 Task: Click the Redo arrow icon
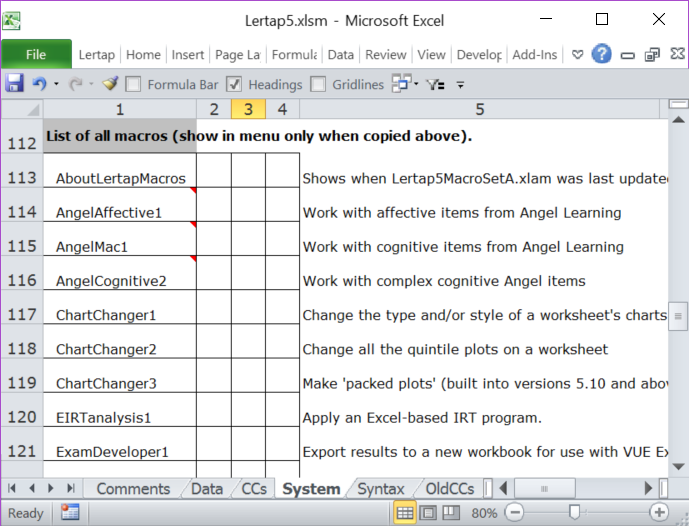coord(76,83)
